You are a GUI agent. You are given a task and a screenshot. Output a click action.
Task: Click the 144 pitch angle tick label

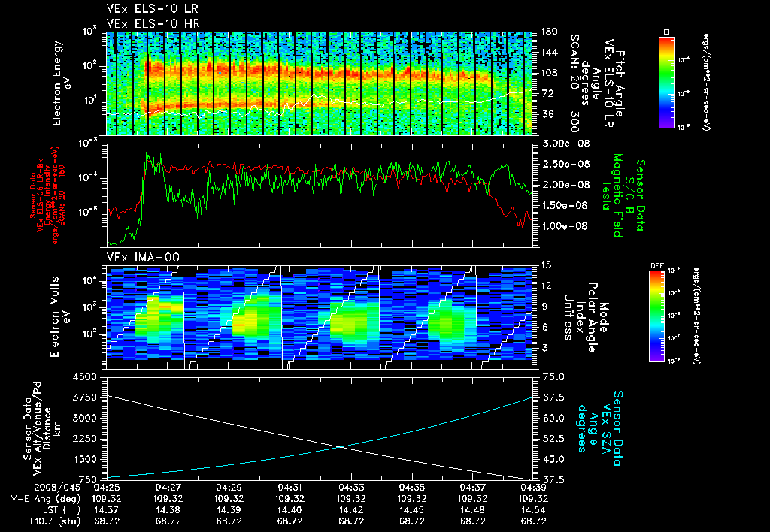click(549, 52)
